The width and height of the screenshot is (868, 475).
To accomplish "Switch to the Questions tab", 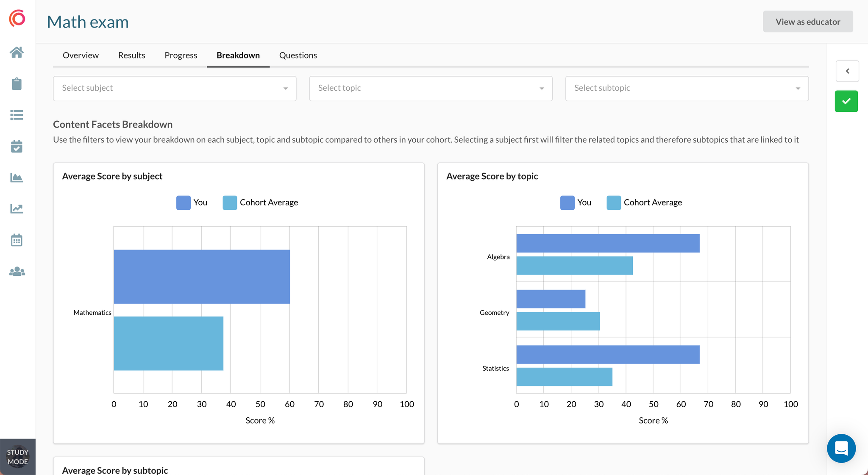I will point(298,56).
